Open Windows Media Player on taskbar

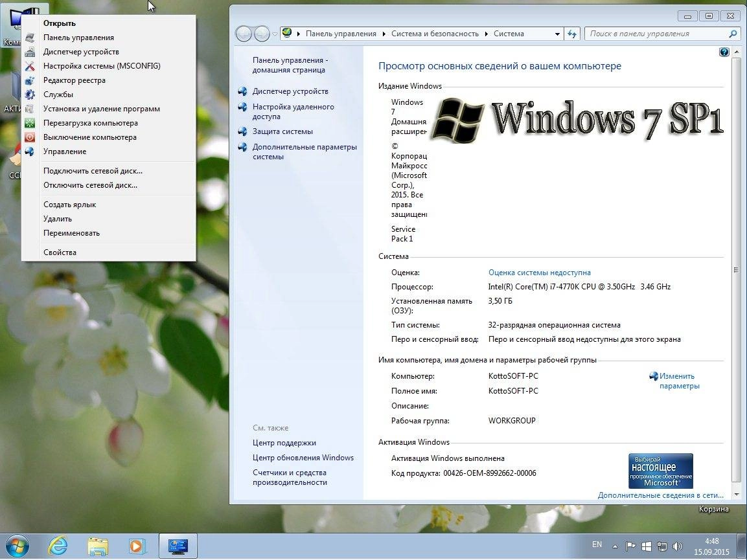[x=137, y=546]
